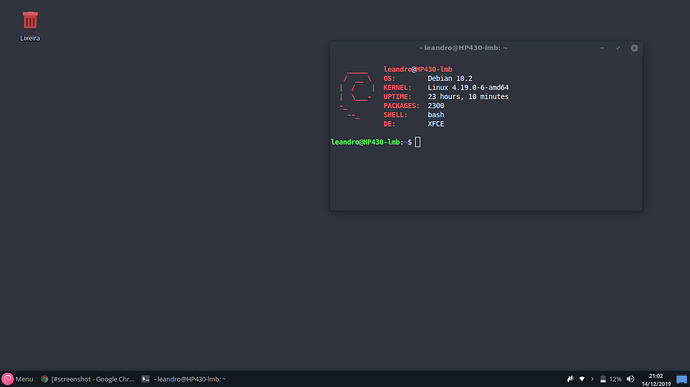Screen dimensions: 690x387
Task: Click the terminal title bar text leandro@HP430-lmb
Action: point(463,48)
